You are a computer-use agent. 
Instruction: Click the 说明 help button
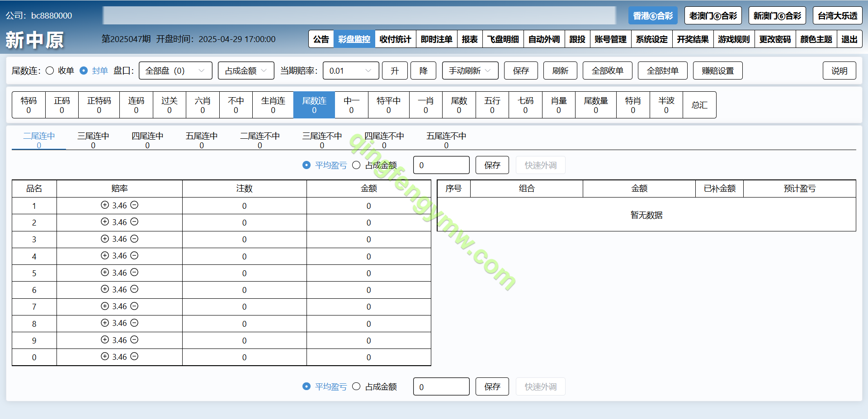click(840, 71)
